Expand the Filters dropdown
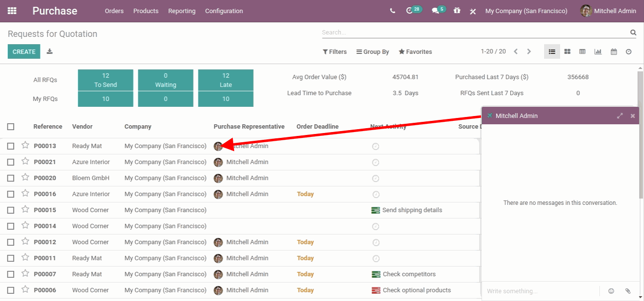This screenshot has width=644, height=301. [x=335, y=51]
